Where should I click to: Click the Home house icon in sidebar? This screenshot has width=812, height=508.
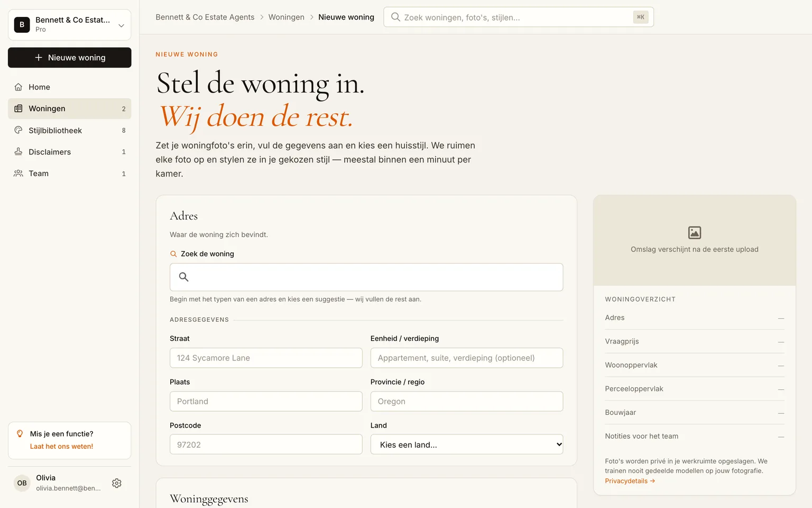pos(19,87)
